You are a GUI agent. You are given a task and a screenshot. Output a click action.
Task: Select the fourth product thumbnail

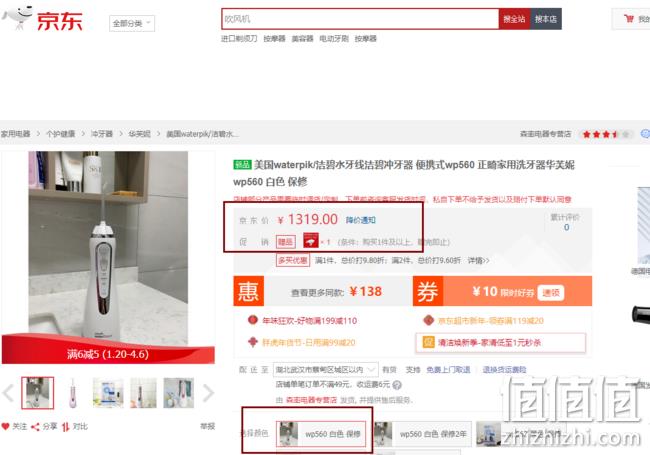143,393
